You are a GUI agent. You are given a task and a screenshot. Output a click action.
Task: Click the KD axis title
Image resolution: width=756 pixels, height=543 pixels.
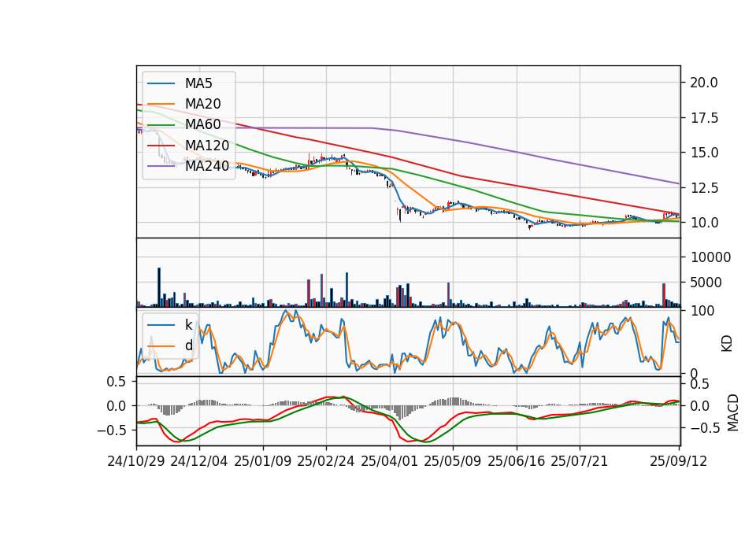tap(727, 344)
